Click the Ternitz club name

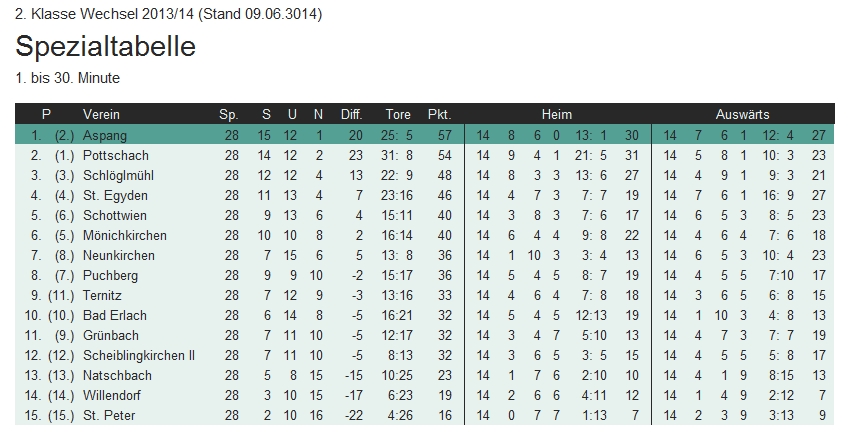coord(103,295)
